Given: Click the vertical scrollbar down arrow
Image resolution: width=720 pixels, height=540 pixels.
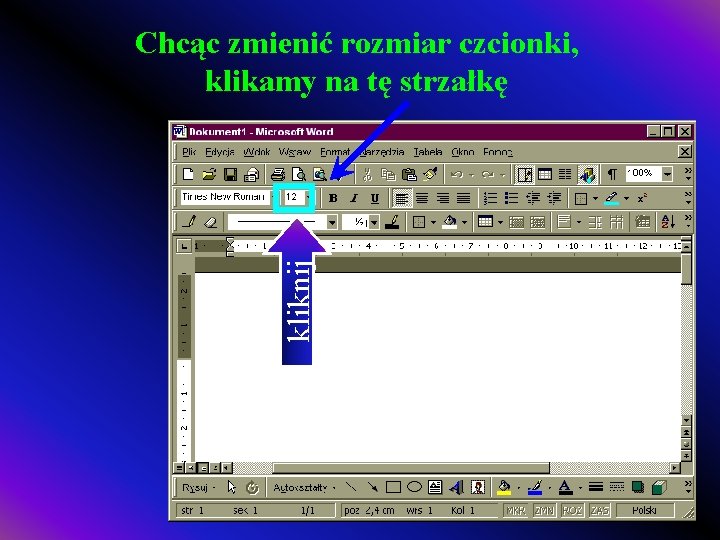Looking at the screenshot, I should pos(686,420).
